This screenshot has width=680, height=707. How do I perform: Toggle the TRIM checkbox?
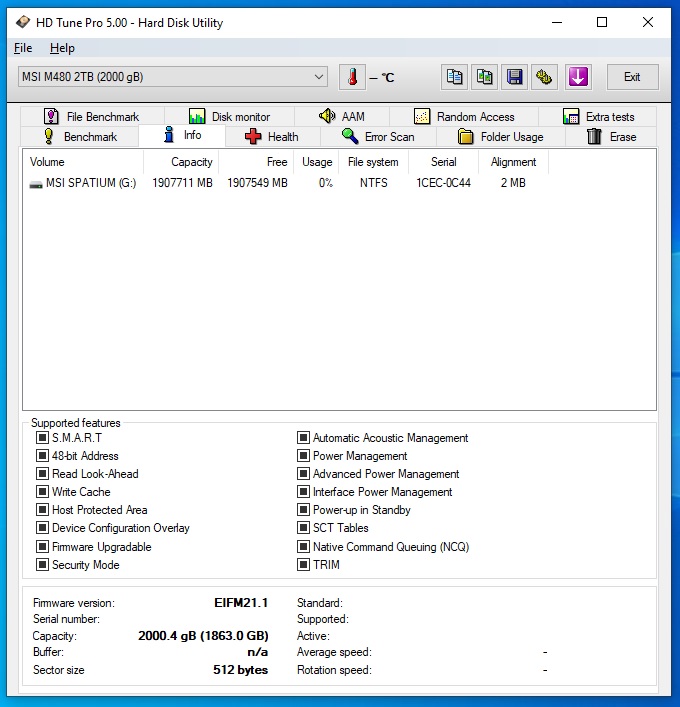tap(304, 565)
